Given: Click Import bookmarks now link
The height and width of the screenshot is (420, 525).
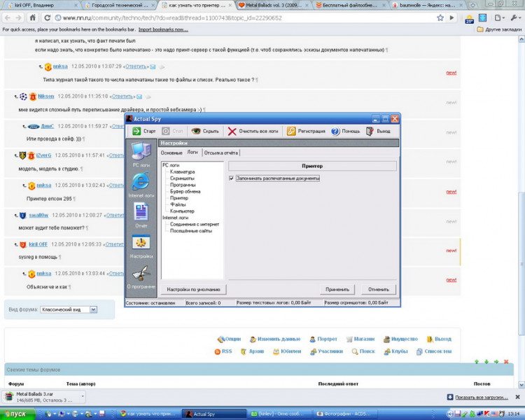Looking at the screenshot, I should 163,29.
